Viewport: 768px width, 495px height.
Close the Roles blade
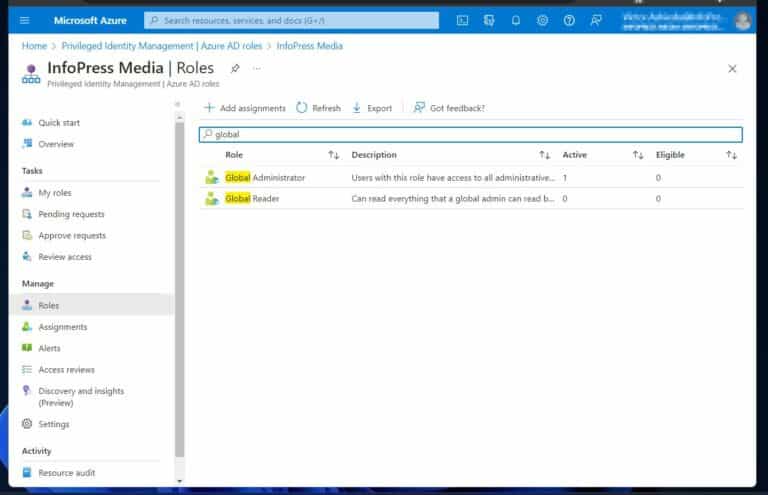pyautogui.click(x=732, y=69)
